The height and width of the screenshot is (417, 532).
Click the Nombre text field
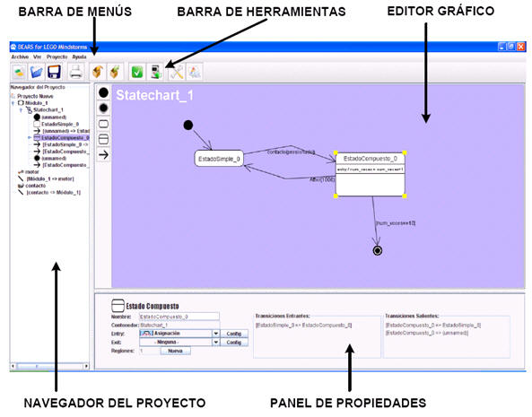click(179, 317)
